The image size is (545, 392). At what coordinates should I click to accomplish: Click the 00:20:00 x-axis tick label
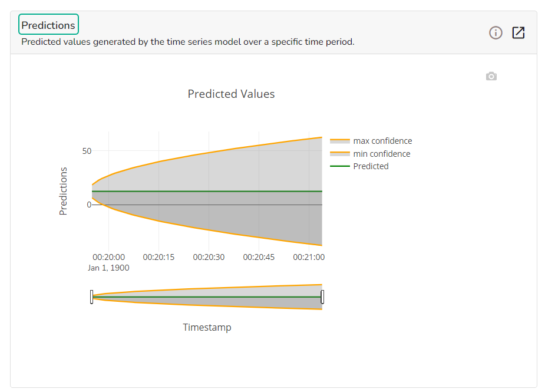109,257
